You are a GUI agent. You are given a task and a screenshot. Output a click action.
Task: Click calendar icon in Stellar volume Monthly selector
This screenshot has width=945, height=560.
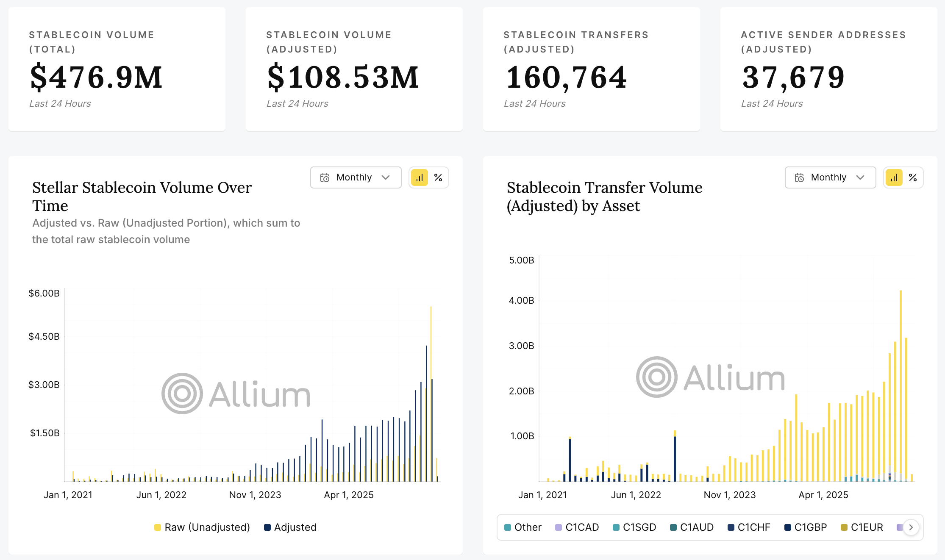click(325, 177)
